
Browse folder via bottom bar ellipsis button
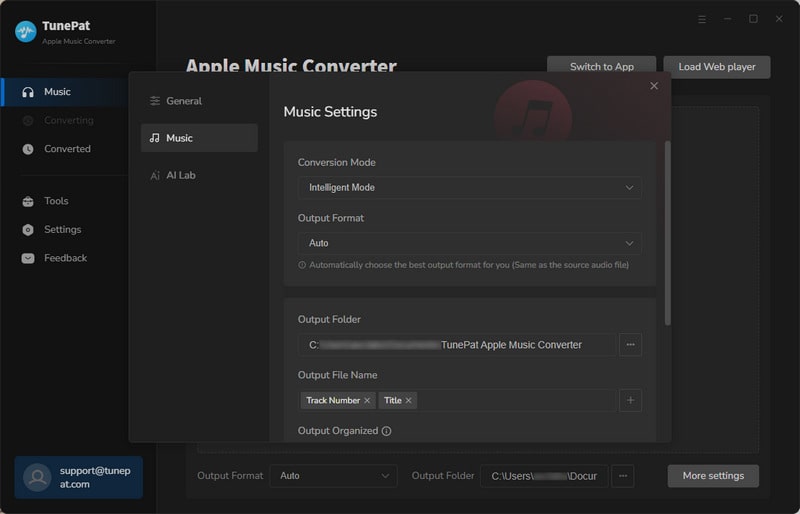pos(623,476)
